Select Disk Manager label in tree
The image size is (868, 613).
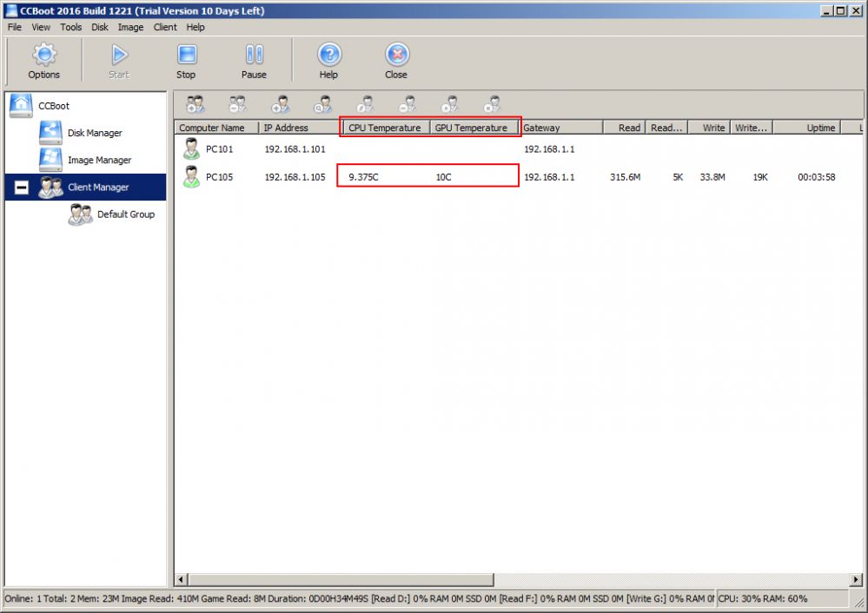pos(95,133)
